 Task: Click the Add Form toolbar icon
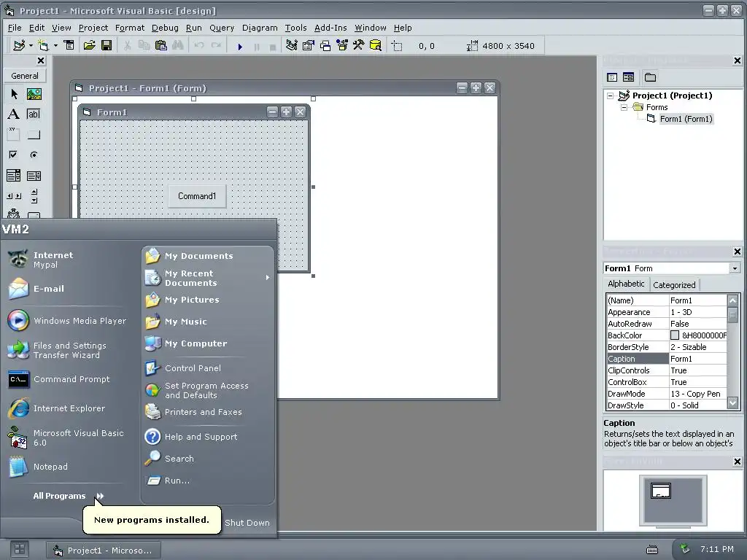point(43,46)
